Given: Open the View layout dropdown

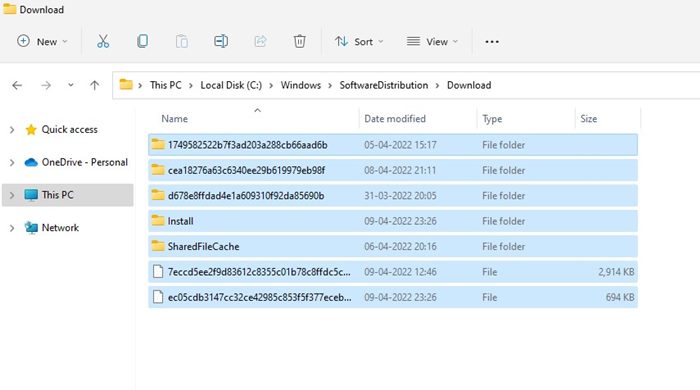Looking at the screenshot, I should (x=432, y=41).
